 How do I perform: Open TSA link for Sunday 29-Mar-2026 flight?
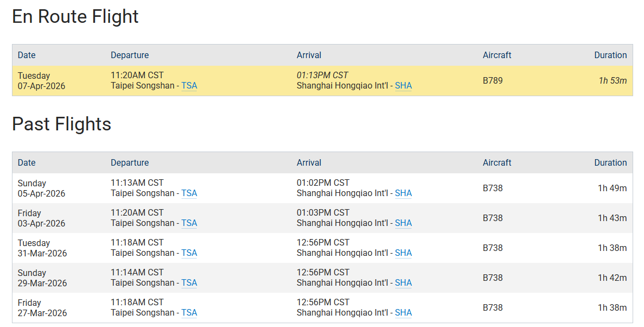pyautogui.click(x=189, y=283)
